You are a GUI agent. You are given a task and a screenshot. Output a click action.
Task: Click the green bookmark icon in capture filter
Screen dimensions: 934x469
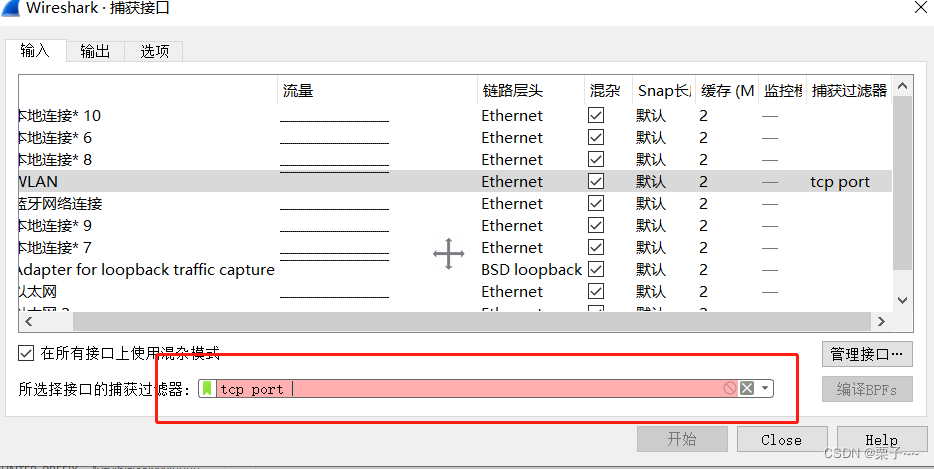(x=207, y=389)
